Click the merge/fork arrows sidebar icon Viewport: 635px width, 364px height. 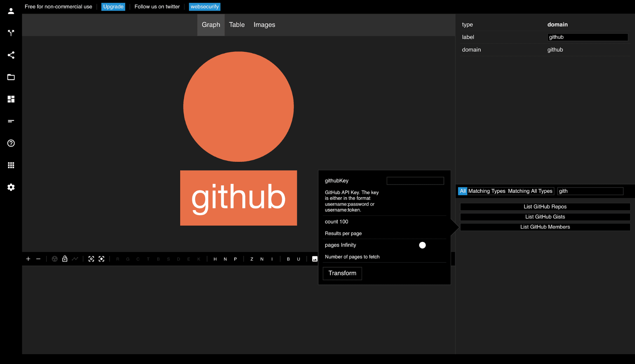coord(11,33)
